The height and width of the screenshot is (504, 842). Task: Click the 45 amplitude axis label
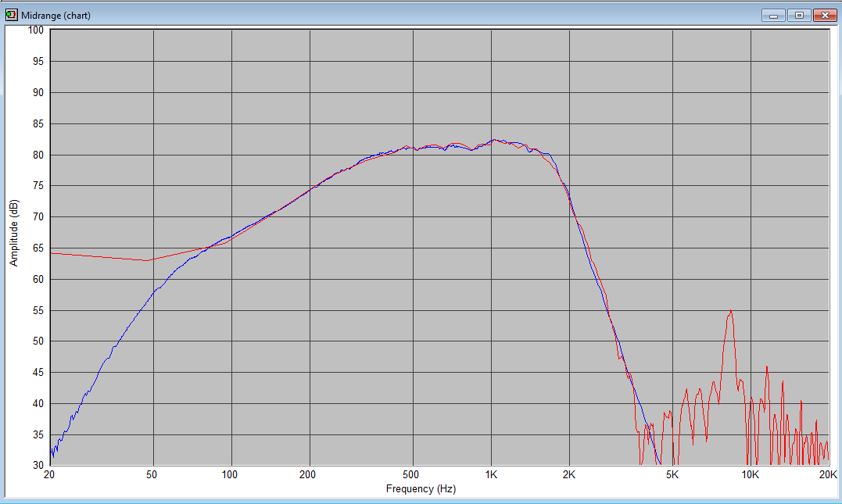(38, 373)
